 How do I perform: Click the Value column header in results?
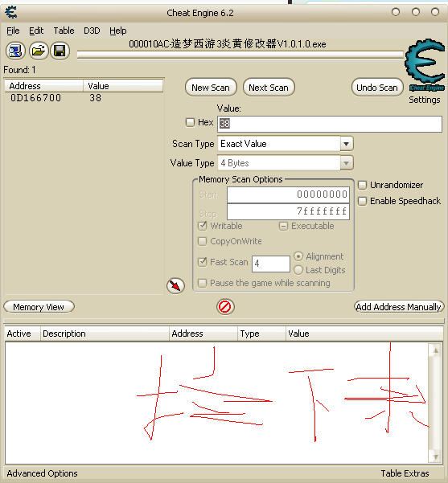point(123,86)
